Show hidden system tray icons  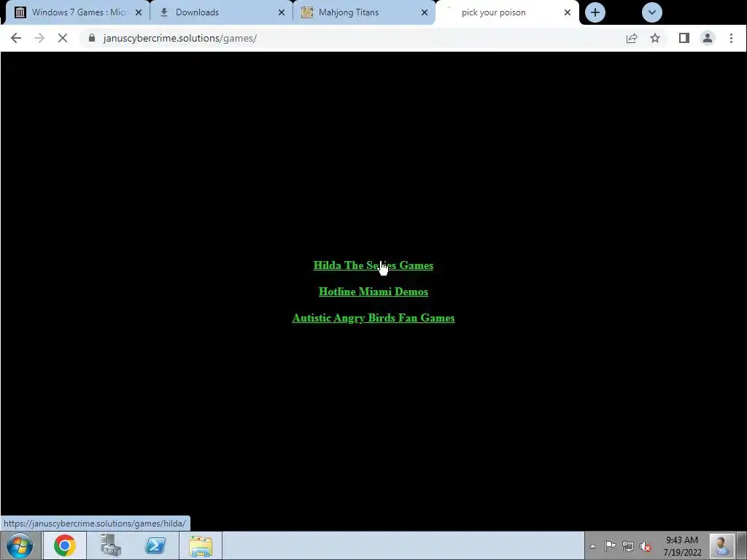coord(592,546)
